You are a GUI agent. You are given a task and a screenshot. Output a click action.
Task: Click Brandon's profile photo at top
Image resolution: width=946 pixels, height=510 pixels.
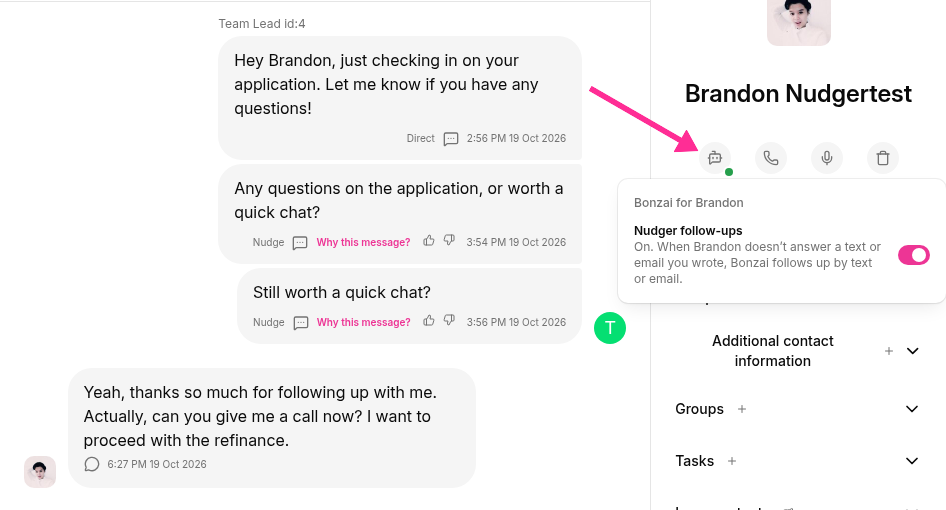click(x=799, y=22)
